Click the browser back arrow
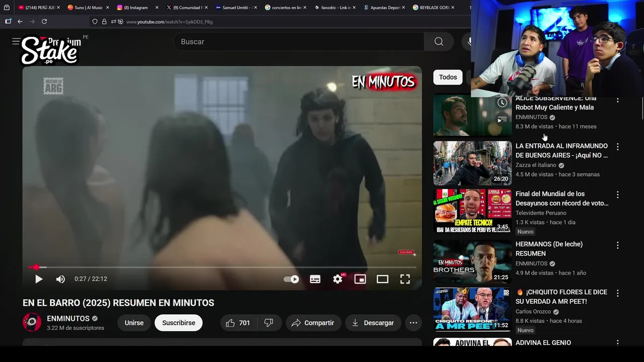This screenshot has height=362, width=644. click(20, 22)
